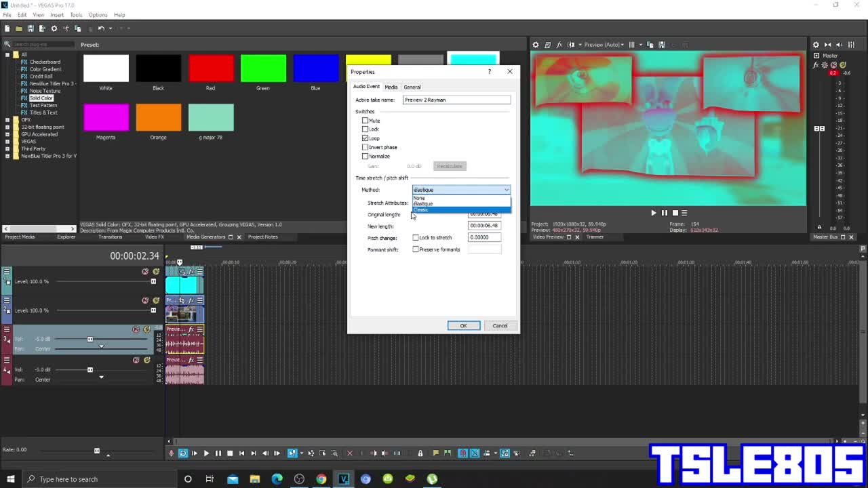The width and height of the screenshot is (868, 488).
Task: Click Go to End transport icon
Action: (x=253, y=453)
